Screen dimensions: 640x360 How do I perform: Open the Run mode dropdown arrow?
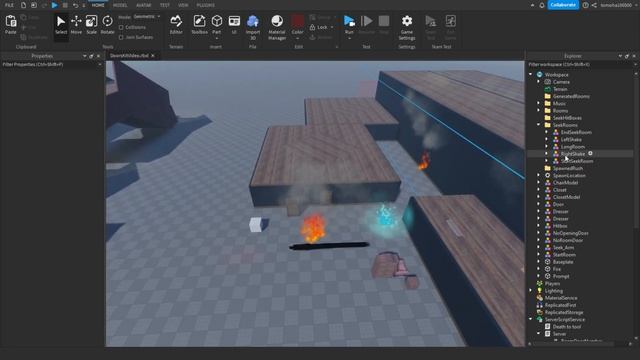[x=349, y=38]
